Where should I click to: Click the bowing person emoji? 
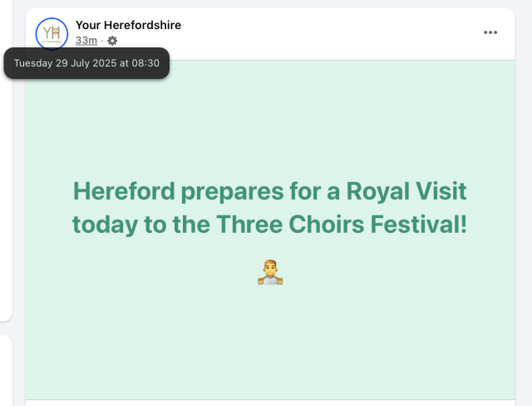pos(269,272)
